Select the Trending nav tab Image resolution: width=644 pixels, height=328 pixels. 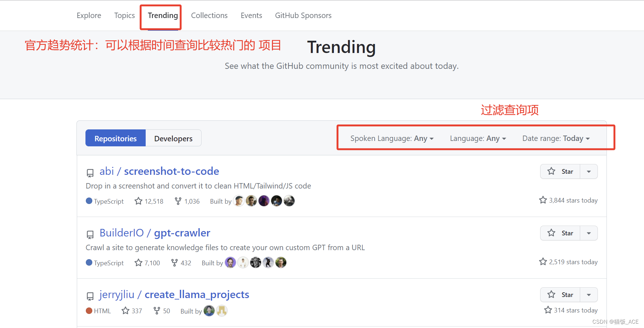(163, 15)
